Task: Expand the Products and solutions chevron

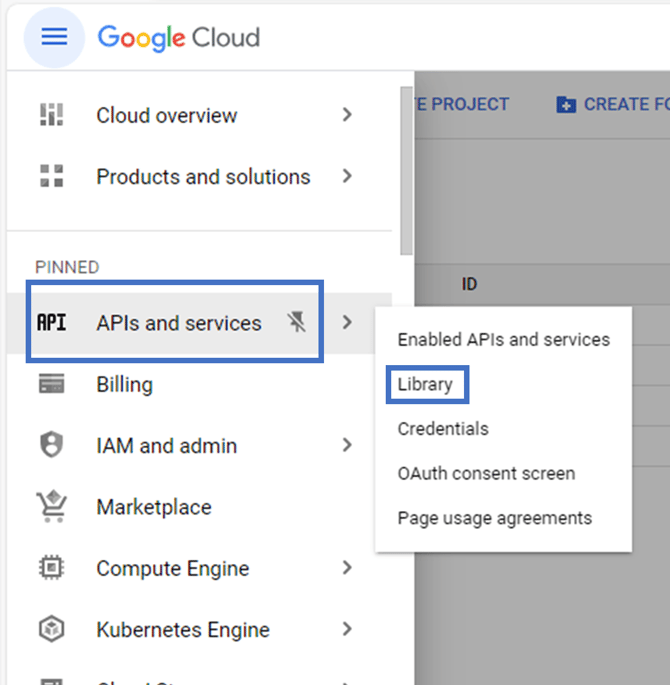Action: click(347, 176)
